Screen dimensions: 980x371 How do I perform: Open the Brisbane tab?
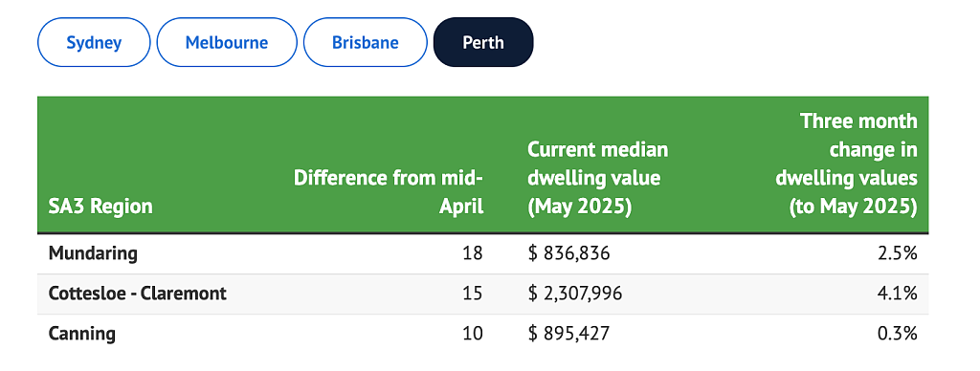(x=365, y=42)
